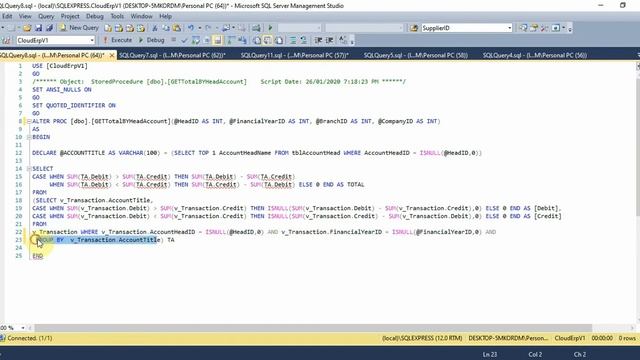Switch output to Results to Text
This screenshot has width=640, height=360.
(x=257, y=40)
